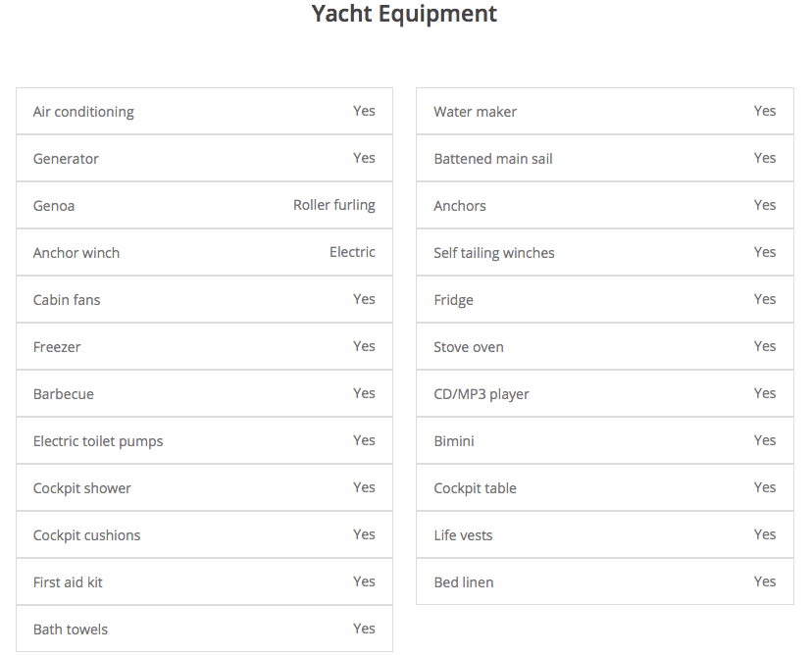The width and height of the screenshot is (812, 655).
Task: Click the Roller furling value for Genoa
Action: tap(333, 205)
